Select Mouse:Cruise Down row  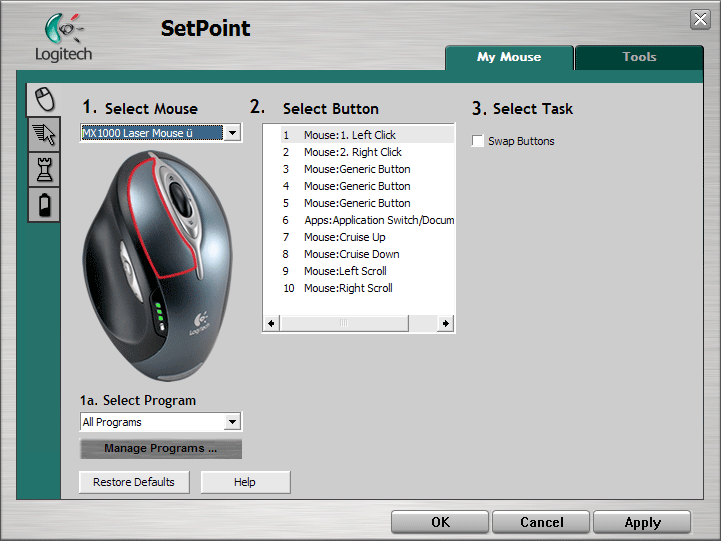point(367,254)
